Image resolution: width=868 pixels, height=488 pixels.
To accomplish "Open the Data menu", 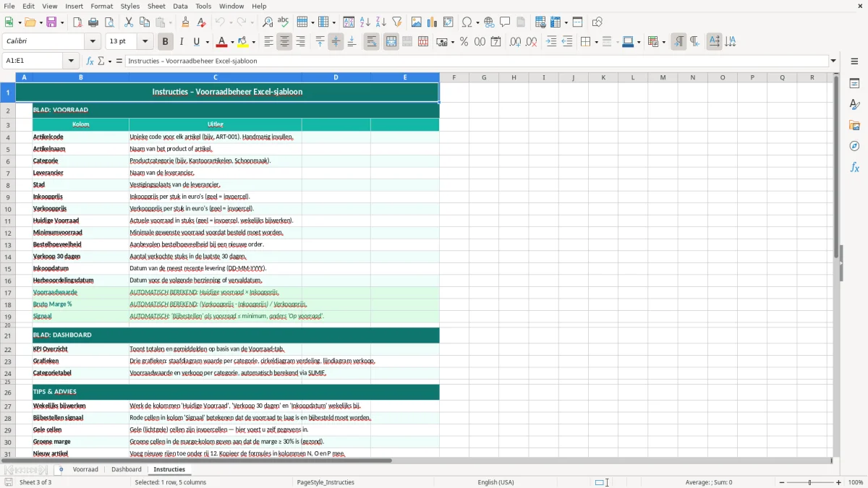I will coord(180,6).
